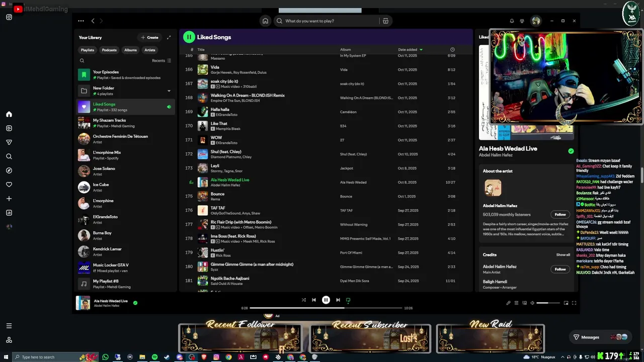Viewport: 644px width, 362px height.
Task: Click the Title column header
Action: pos(201,50)
